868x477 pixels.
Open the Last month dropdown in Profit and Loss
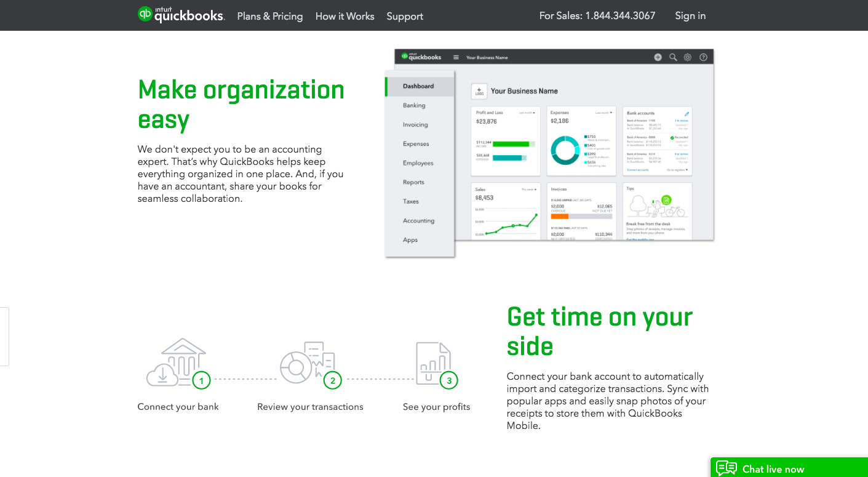pyautogui.click(x=527, y=113)
